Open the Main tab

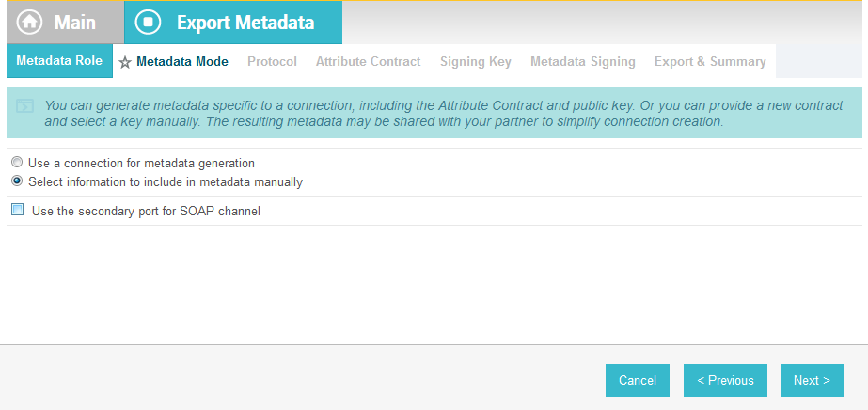[x=65, y=23]
